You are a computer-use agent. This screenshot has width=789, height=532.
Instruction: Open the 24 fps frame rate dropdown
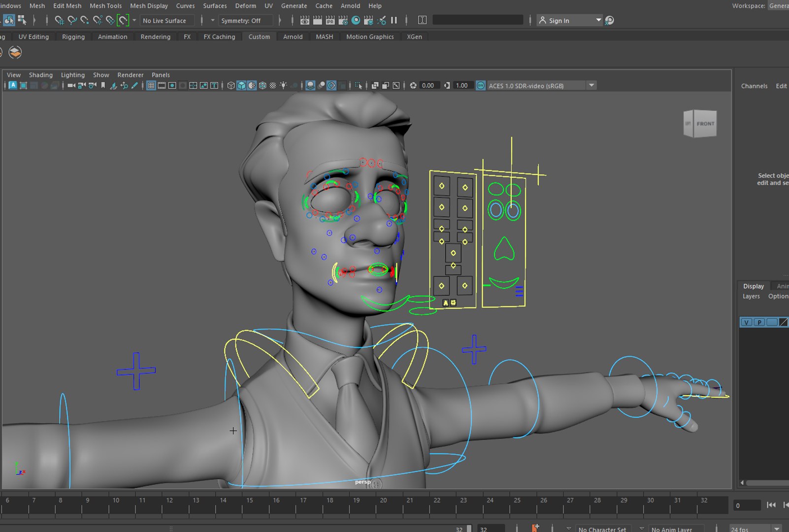[x=756, y=529]
